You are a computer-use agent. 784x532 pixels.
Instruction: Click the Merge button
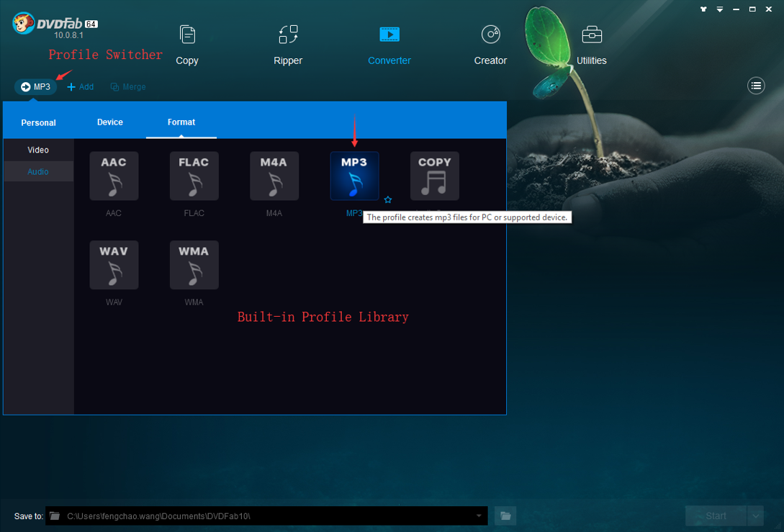click(x=128, y=87)
